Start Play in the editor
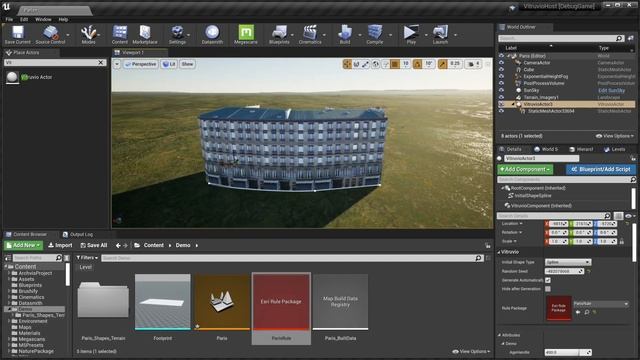640x360 pixels. click(x=411, y=34)
